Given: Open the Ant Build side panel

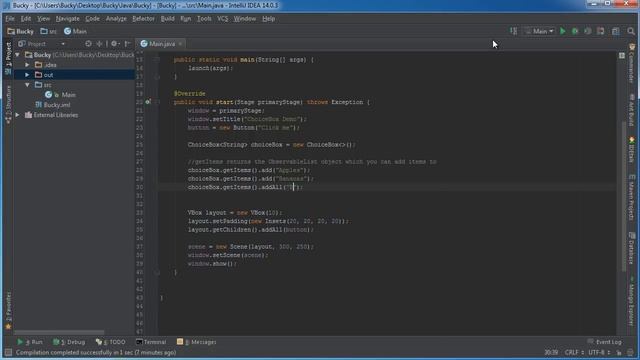Looking at the screenshot, I should [631, 109].
